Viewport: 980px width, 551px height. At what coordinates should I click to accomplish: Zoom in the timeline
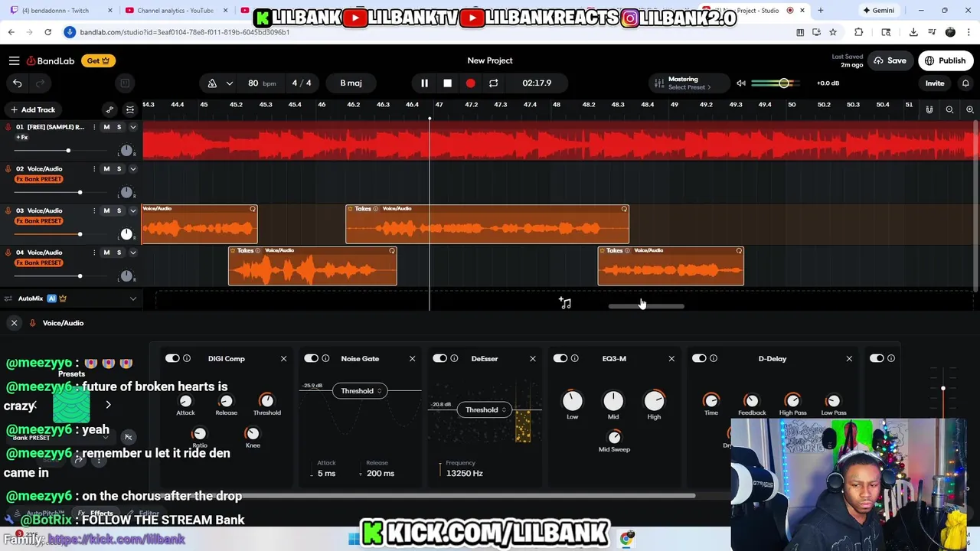(969, 109)
